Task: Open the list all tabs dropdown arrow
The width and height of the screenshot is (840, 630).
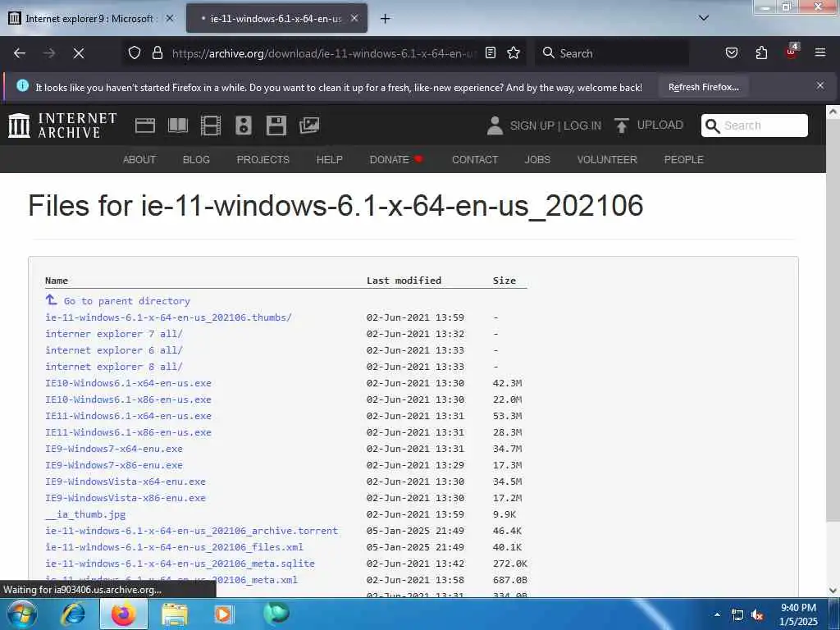Action: pos(704,18)
